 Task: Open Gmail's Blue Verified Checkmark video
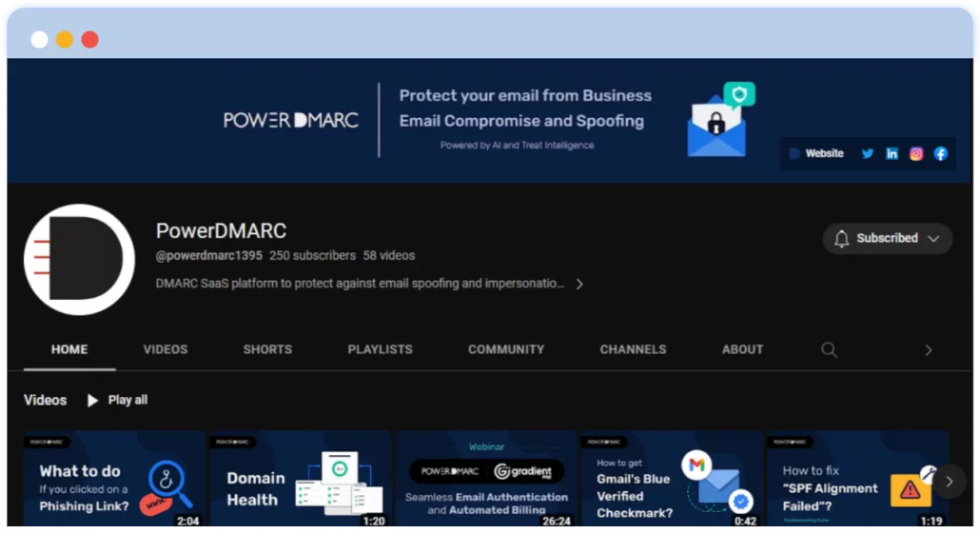672,479
